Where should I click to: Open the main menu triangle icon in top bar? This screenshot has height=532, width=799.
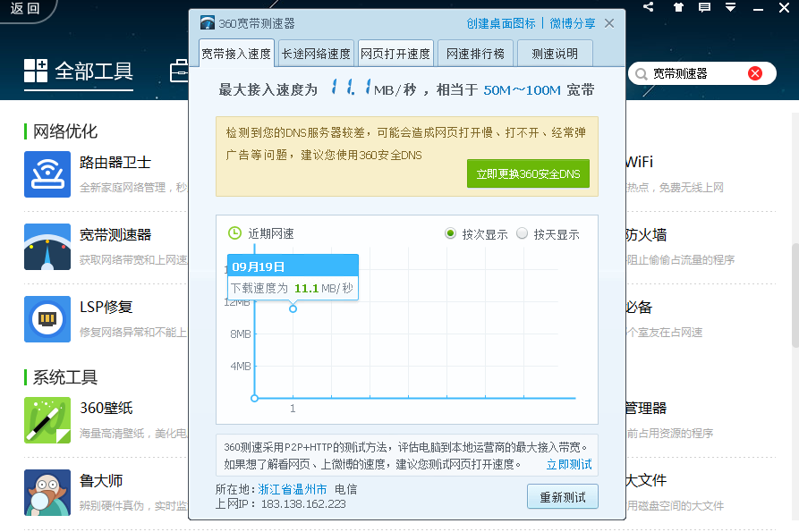point(730,6)
